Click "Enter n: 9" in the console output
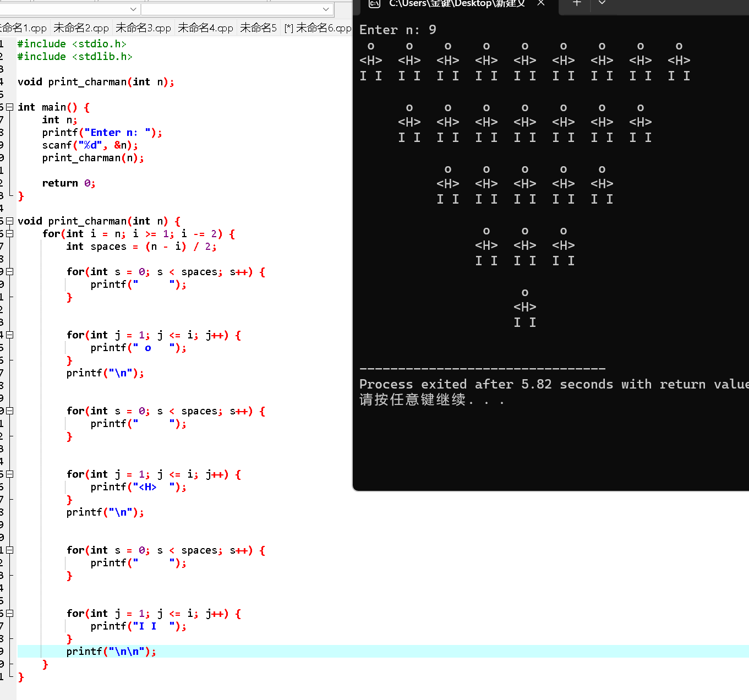The width and height of the screenshot is (749, 700). (398, 30)
